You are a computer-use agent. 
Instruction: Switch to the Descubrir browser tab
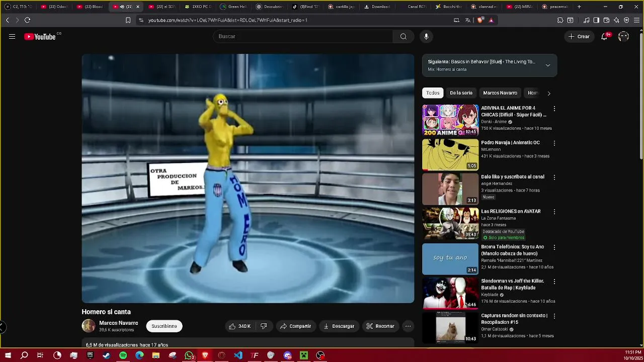point(270,7)
